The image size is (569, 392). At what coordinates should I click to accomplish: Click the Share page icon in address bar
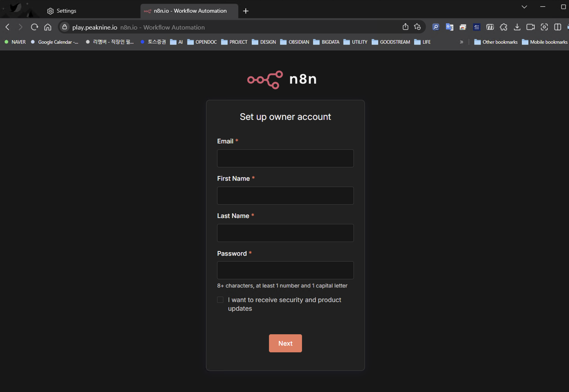[405, 27]
